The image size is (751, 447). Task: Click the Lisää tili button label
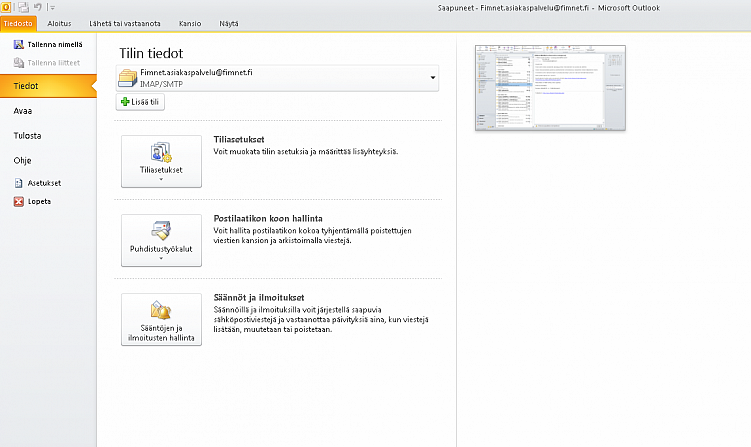click(x=145, y=102)
